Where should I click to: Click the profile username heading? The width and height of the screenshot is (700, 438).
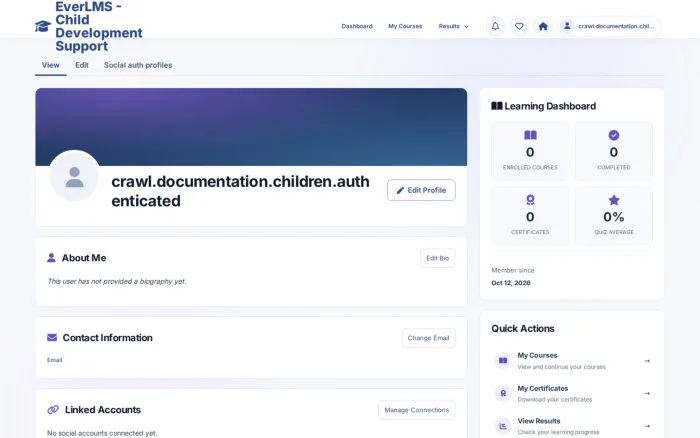pos(240,191)
